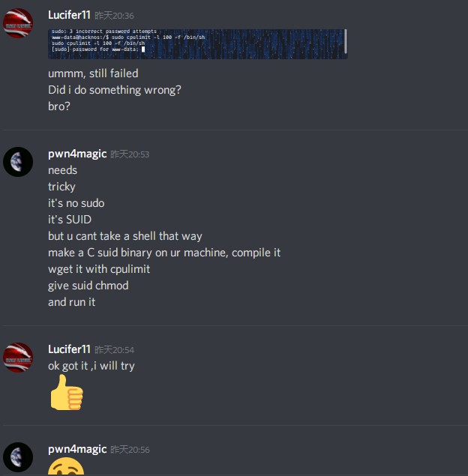
Task: Click the 20:56 message timestamp
Action: [x=130, y=450]
